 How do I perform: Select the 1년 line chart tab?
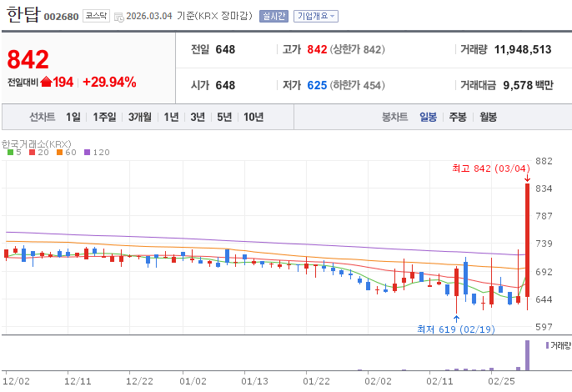171,117
